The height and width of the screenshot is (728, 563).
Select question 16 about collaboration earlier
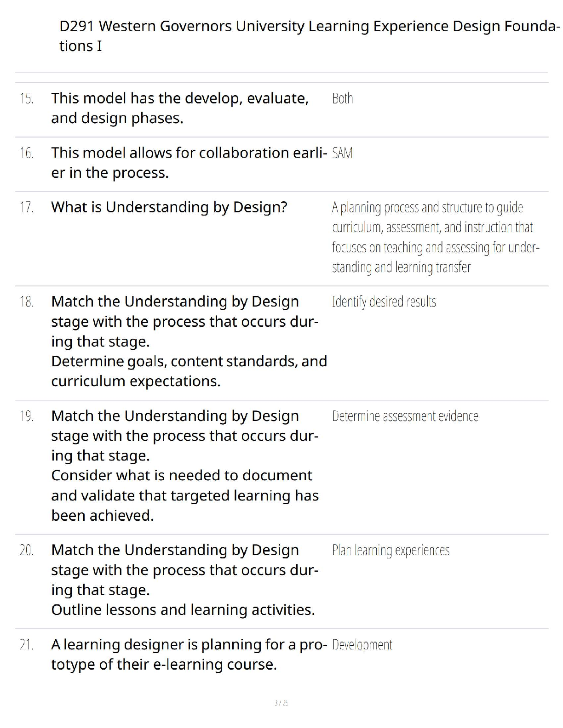click(189, 163)
